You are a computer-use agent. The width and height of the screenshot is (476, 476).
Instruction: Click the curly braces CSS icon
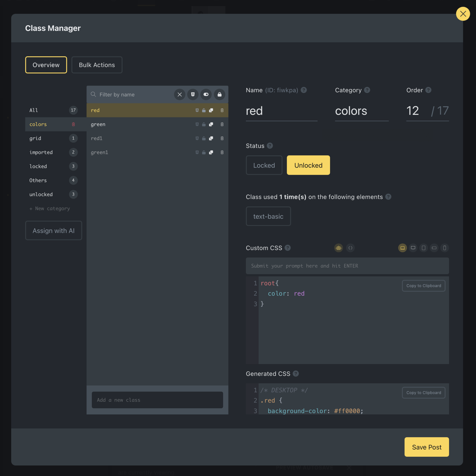350,248
